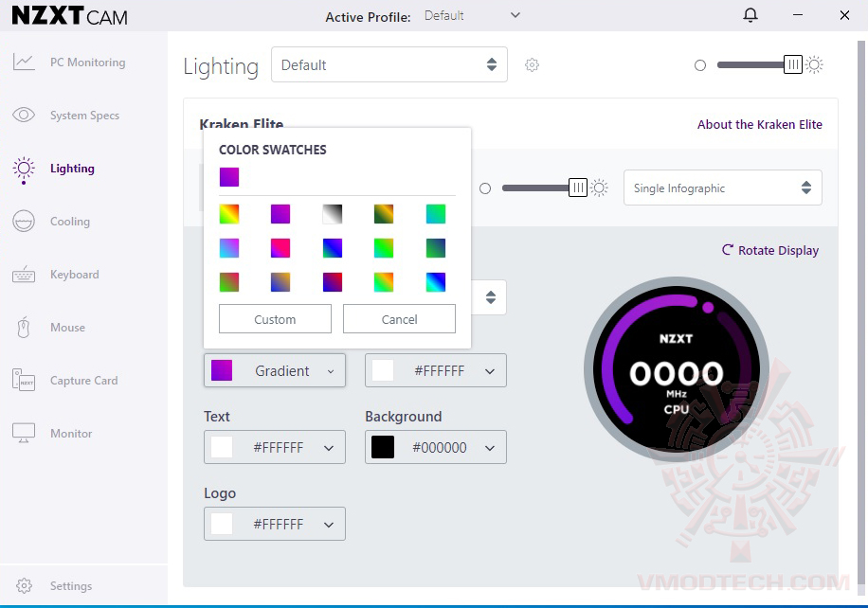The height and width of the screenshot is (608, 868).
Task: Open About the Kraken Elite link
Action: (x=760, y=124)
